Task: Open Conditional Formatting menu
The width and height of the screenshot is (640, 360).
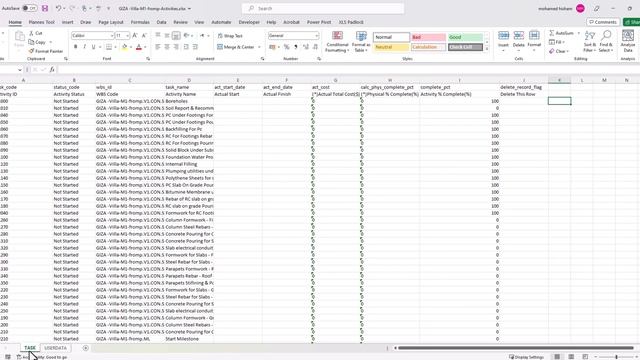Action: (x=337, y=42)
